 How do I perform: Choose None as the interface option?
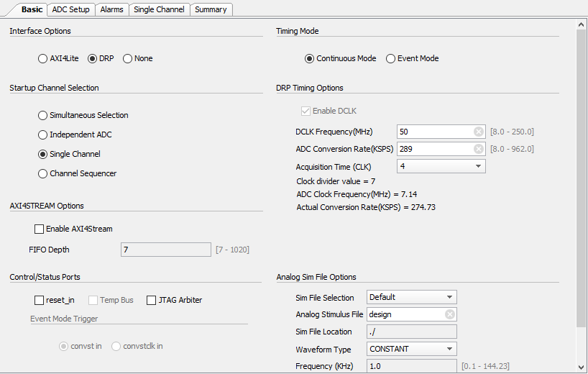point(128,59)
